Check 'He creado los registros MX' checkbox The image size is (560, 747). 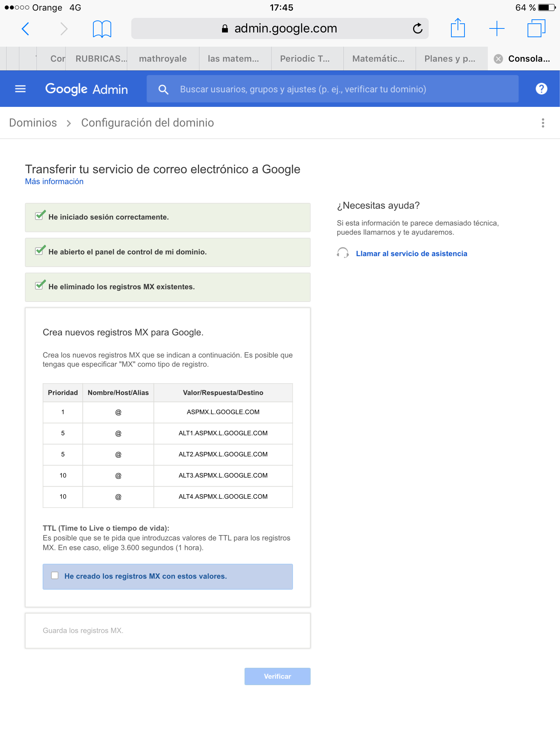[x=55, y=576]
